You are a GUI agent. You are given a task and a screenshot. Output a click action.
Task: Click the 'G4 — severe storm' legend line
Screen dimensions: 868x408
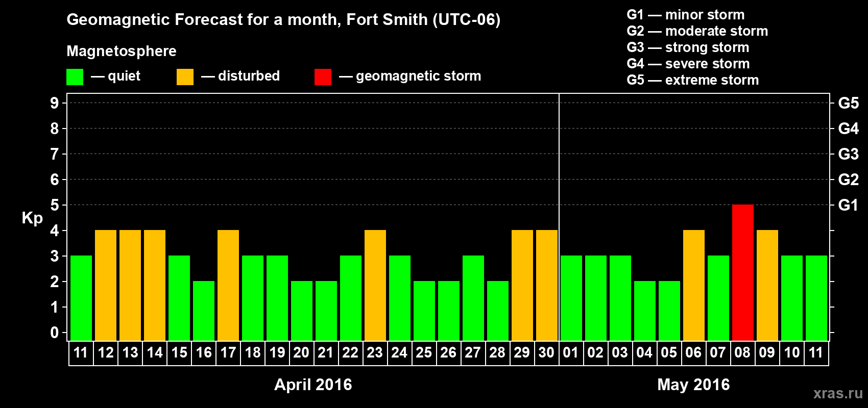coord(688,64)
